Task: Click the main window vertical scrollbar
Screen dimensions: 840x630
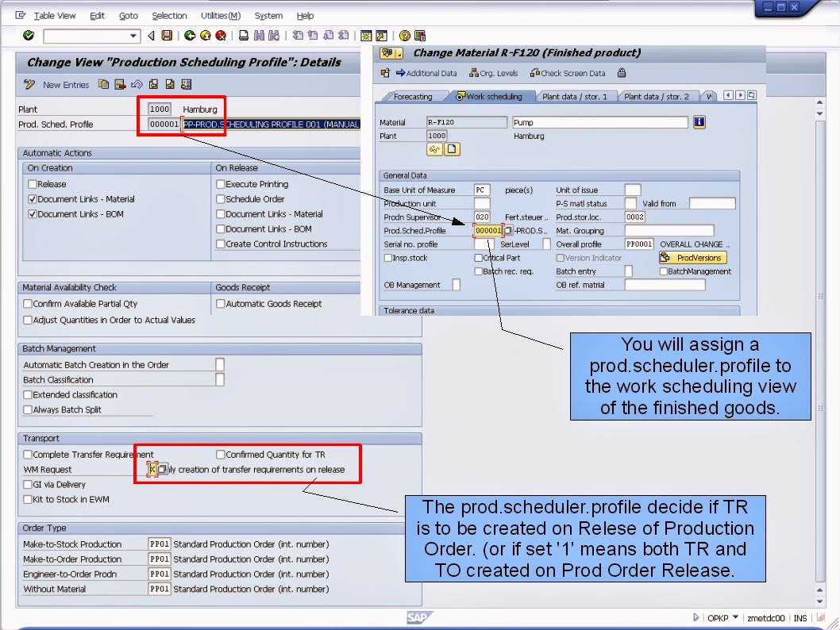Action: pos(819,351)
